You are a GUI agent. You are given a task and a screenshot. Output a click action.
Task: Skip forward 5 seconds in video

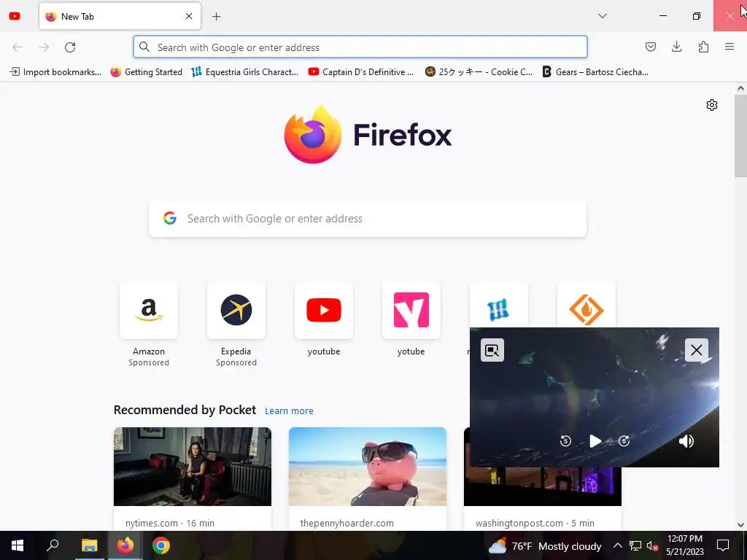coord(624,441)
